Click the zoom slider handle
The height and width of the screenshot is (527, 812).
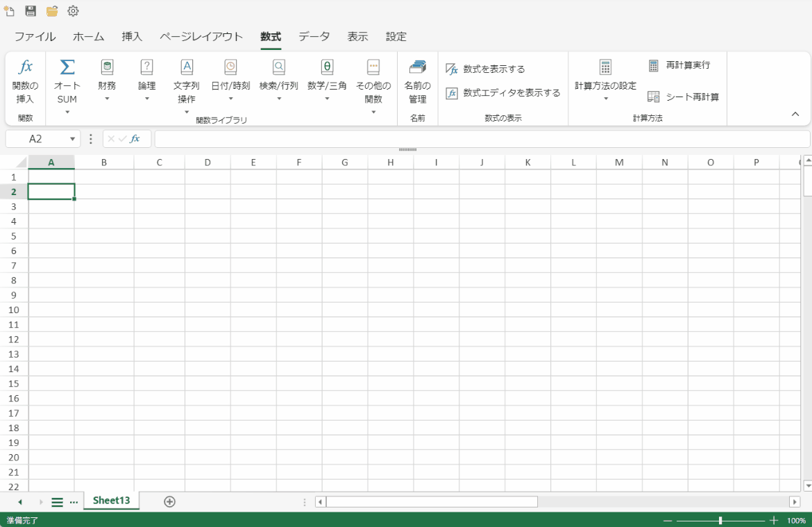[x=720, y=520]
